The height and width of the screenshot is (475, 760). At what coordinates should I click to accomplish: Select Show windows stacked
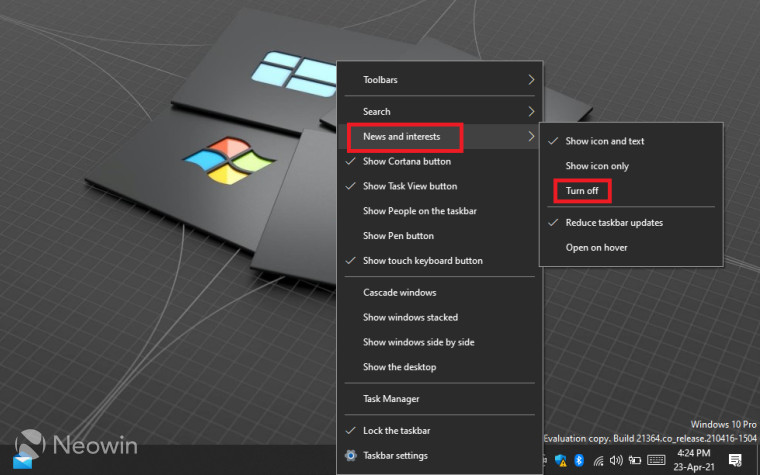(440, 317)
